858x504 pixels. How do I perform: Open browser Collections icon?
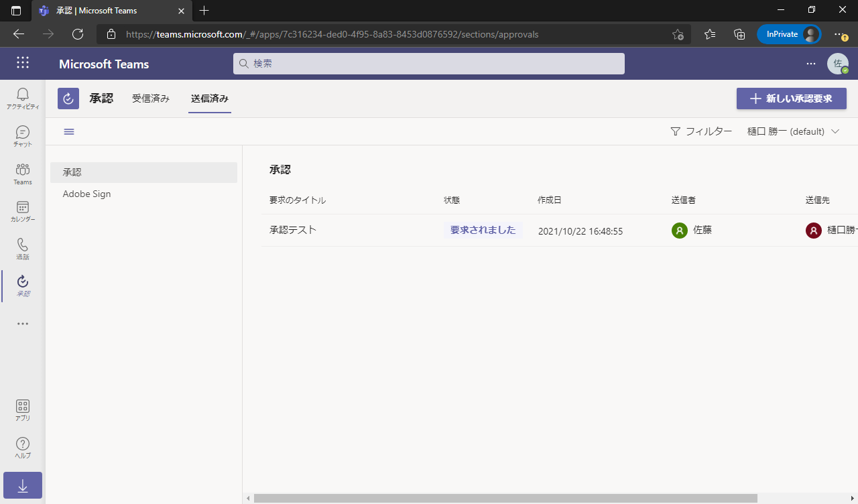[x=739, y=34]
